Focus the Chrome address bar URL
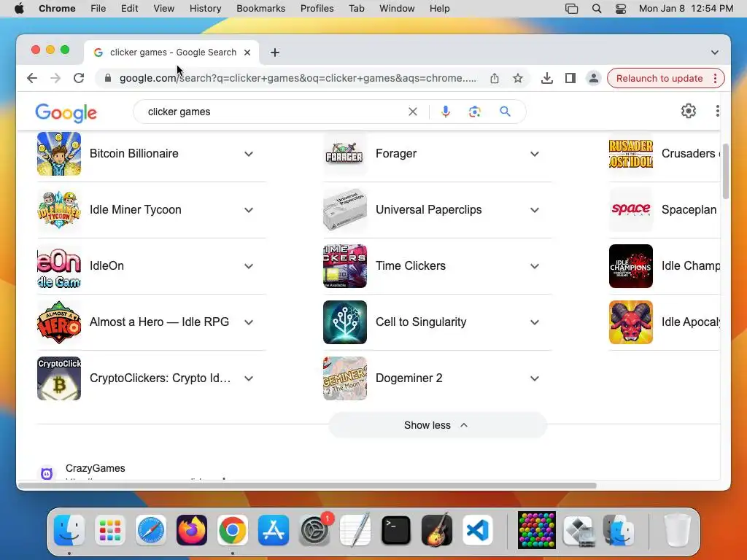This screenshot has height=560, width=747. pos(298,78)
